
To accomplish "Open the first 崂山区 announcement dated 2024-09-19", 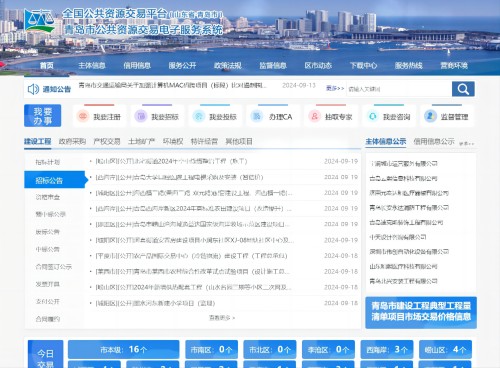I will 171,161.
